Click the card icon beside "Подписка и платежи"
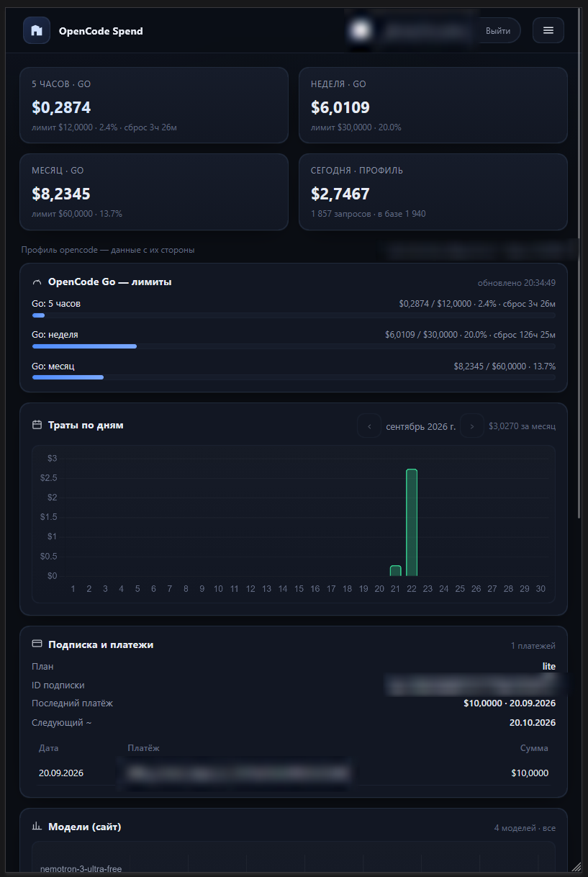This screenshot has width=588, height=877. (x=37, y=644)
